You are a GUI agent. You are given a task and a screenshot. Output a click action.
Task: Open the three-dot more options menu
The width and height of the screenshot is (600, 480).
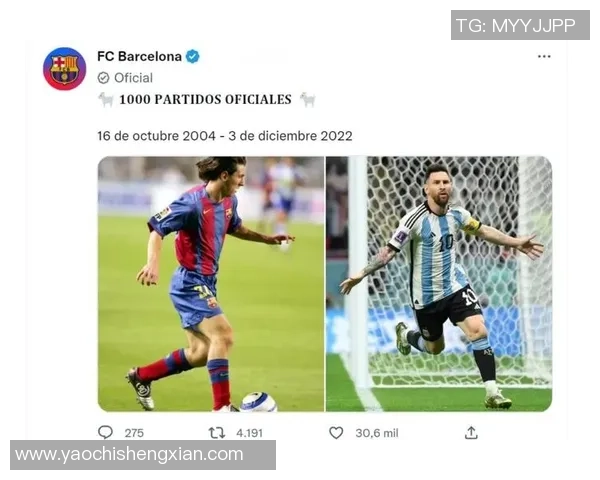pos(544,57)
